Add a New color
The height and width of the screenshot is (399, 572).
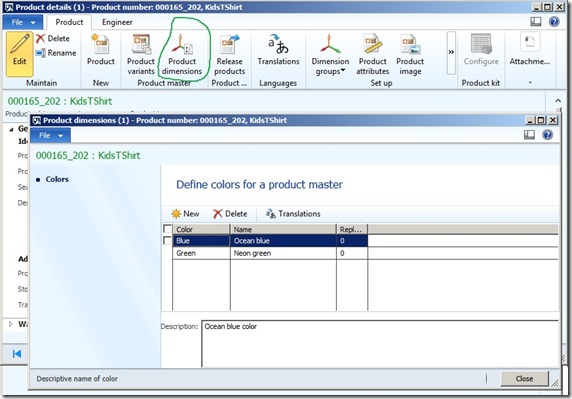click(186, 214)
